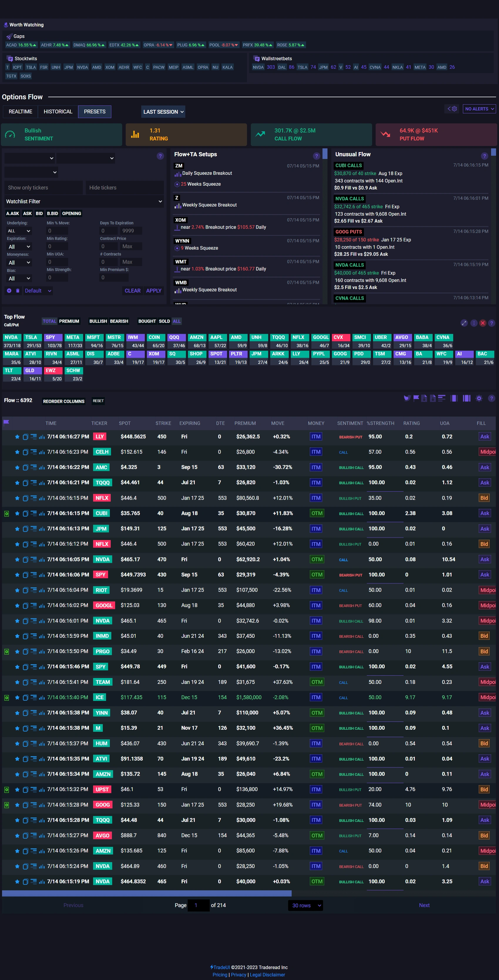
Task: Click the RESET columns button
Action: click(98, 401)
